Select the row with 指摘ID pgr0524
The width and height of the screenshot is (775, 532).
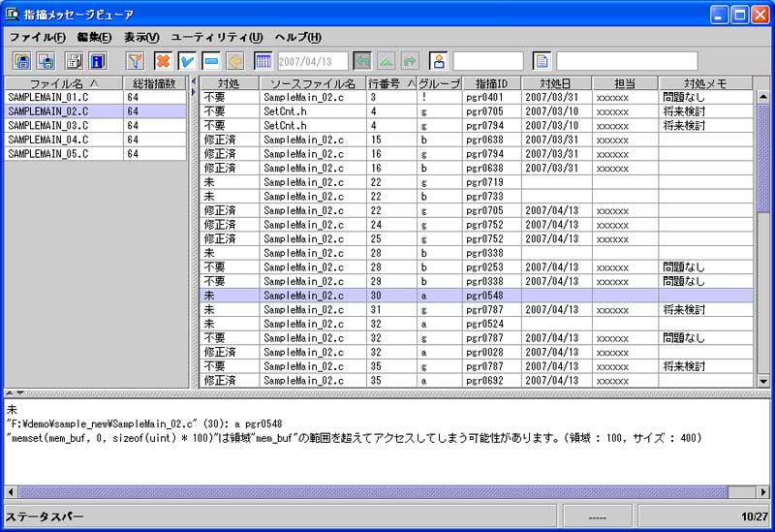pyautogui.click(x=477, y=324)
